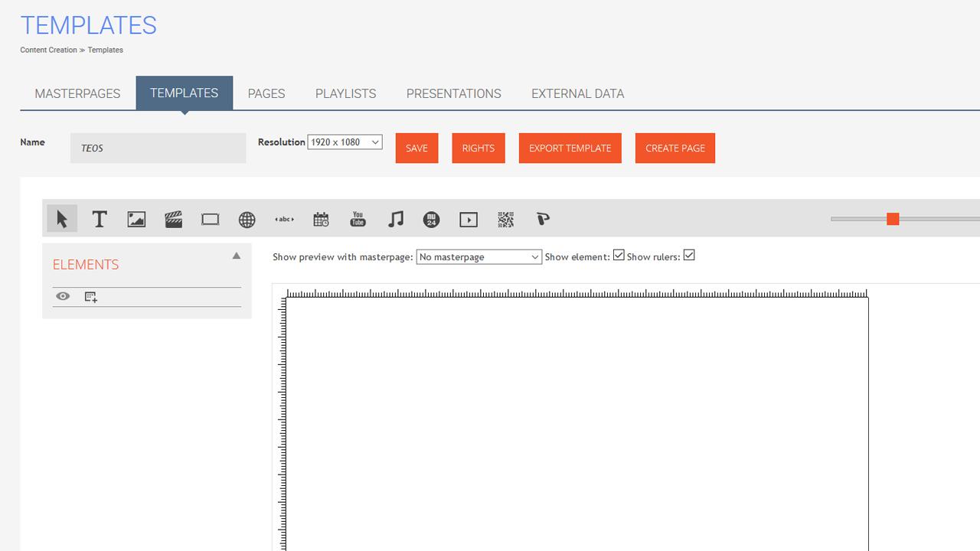Screen dimensions: 980x551
Task: Click Export Template button
Action: 570,148
